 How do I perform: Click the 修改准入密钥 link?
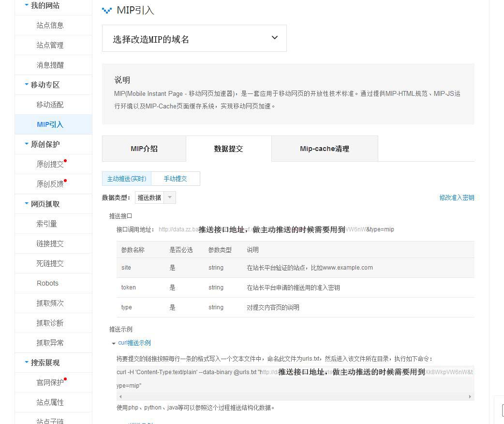click(x=457, y=197)
